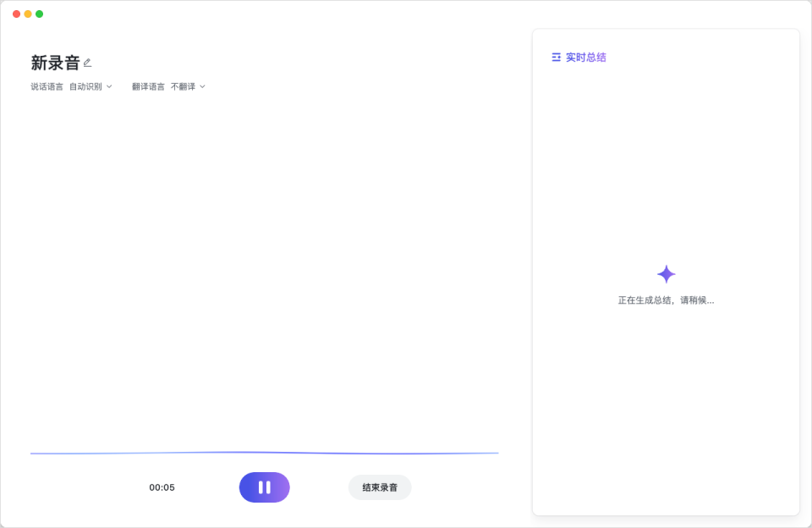The image size is (812, 528).
Task: Minimize the window using the yellow button
Action: (x=28, y=14)
